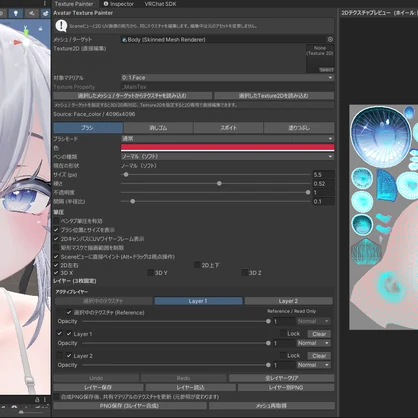
Task: Open the object picker circle for Body mesh
Action: point(330,39)
